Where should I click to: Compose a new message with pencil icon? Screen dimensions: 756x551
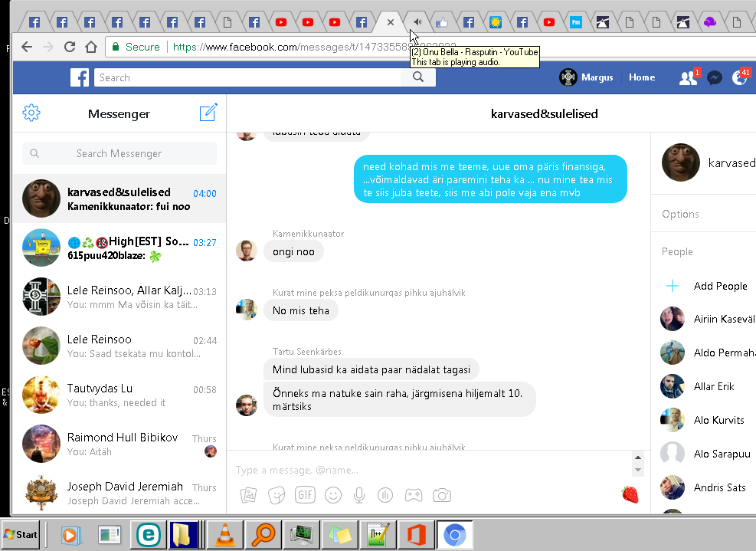[208, 113]
